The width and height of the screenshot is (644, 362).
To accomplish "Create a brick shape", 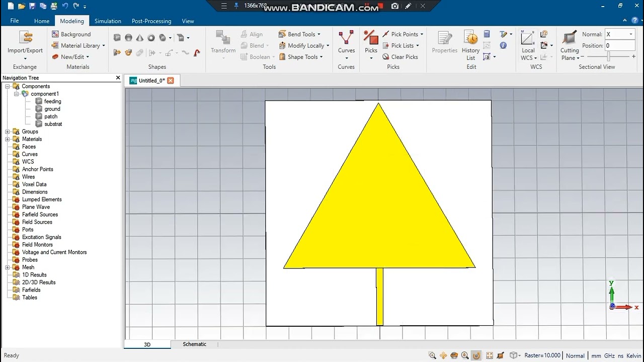I will (117, 38).
